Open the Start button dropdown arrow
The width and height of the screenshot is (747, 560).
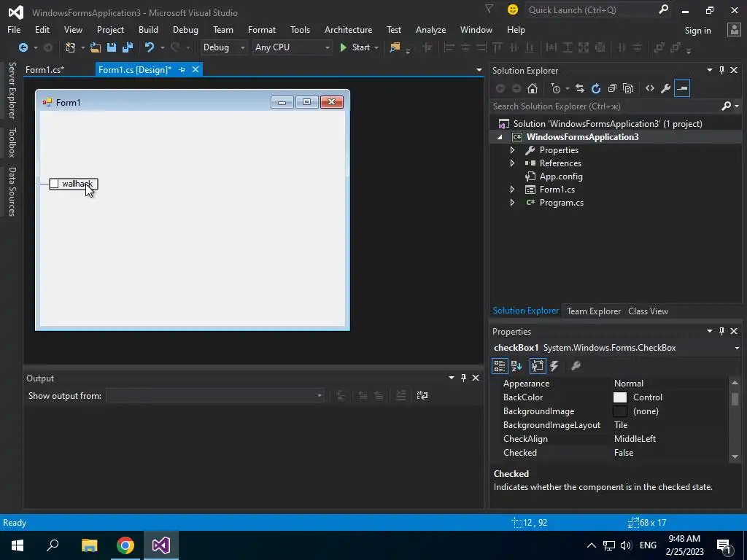(x=376, y=47)
